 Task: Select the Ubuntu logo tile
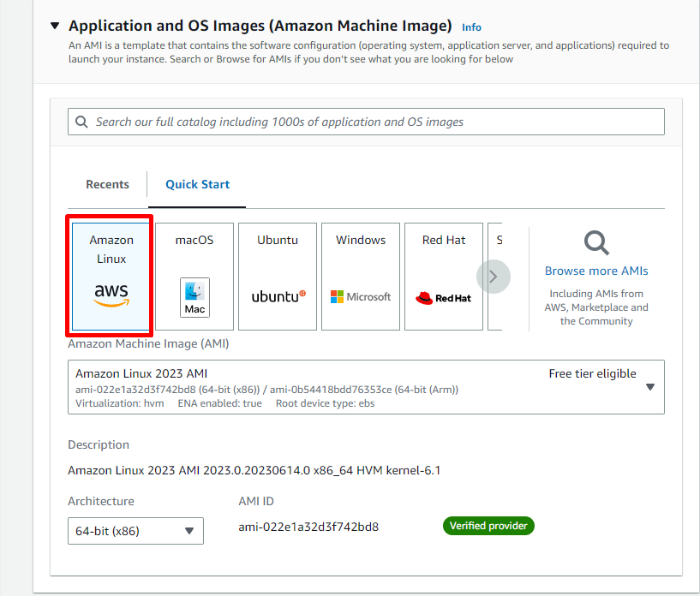pos(278,277)
